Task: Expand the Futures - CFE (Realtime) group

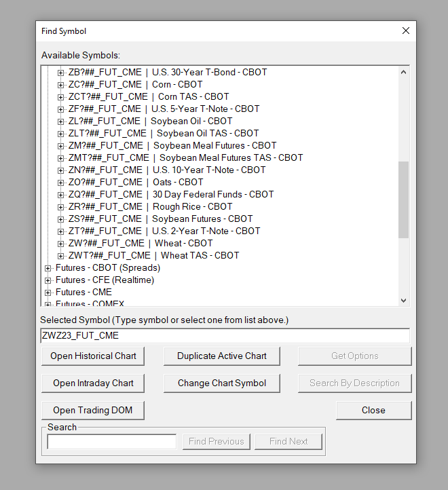Action: (x=48, y=280)
